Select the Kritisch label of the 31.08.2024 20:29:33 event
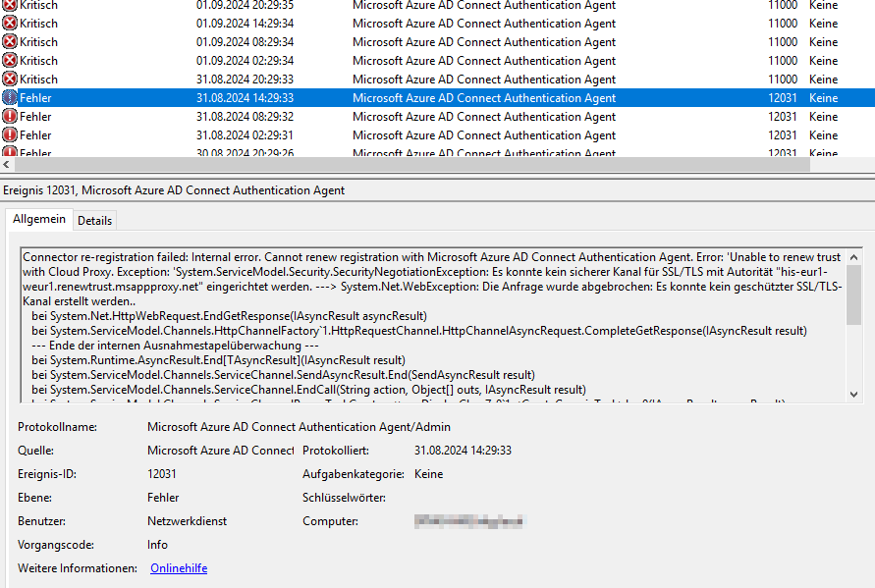 pyautogui.click(x=38, y=80)
